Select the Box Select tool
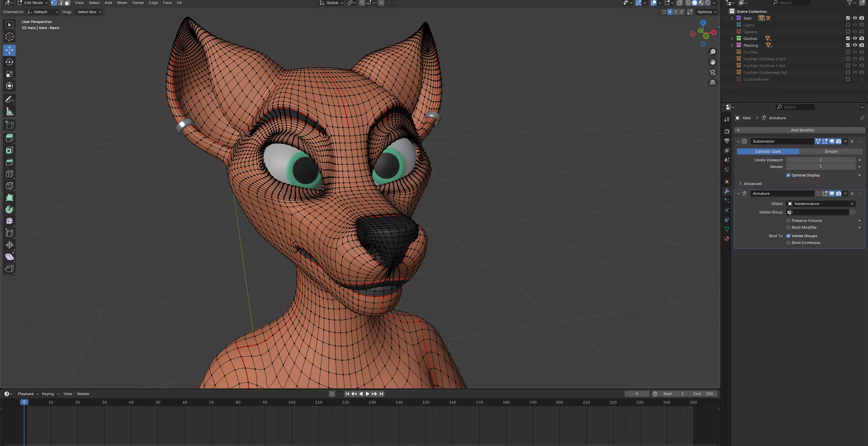 click(x=9, y=25)
